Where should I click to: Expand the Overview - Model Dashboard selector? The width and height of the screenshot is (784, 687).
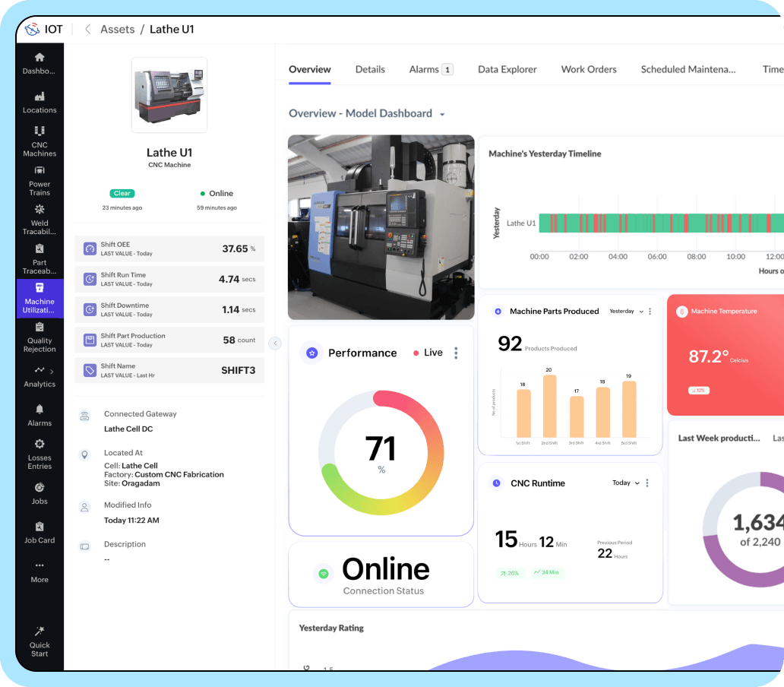click(x=443, y=113)
